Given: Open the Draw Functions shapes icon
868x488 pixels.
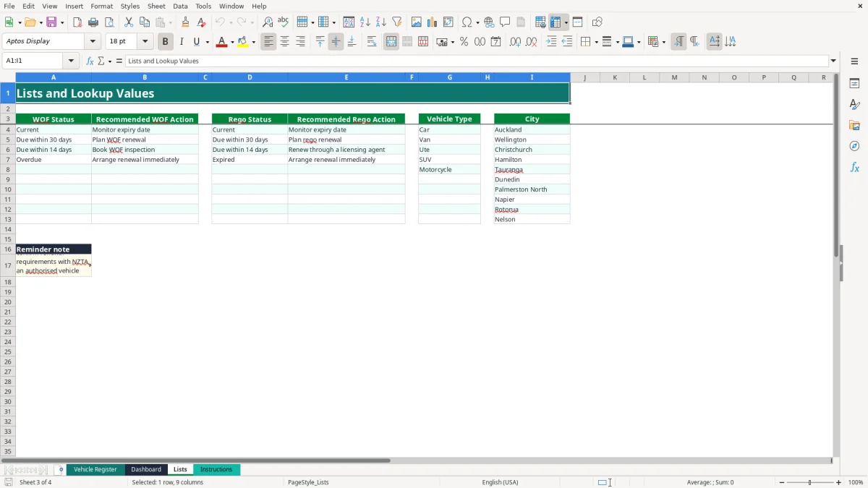Looking at the screenshot, I should [597, 22].
